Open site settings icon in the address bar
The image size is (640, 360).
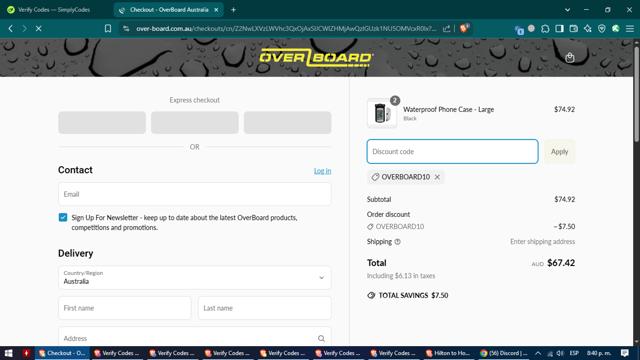pos(126,29)
